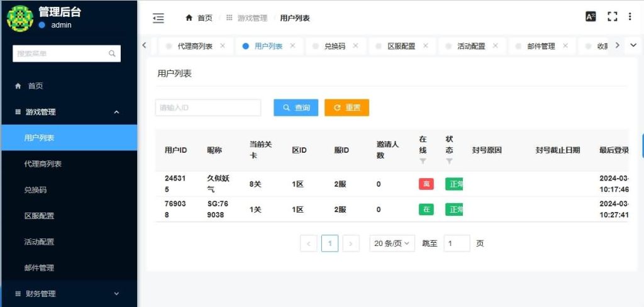
Task: Click the 管理后台 title
Action: coord(60,12)
